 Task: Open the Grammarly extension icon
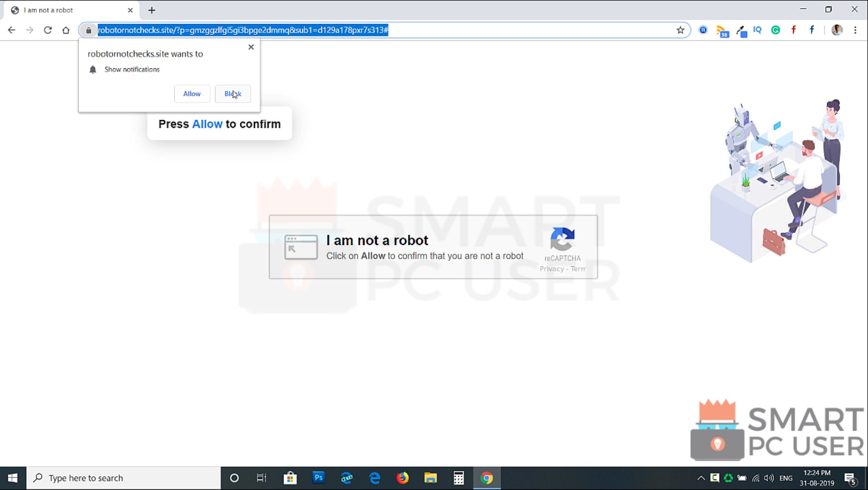[775, 30]
